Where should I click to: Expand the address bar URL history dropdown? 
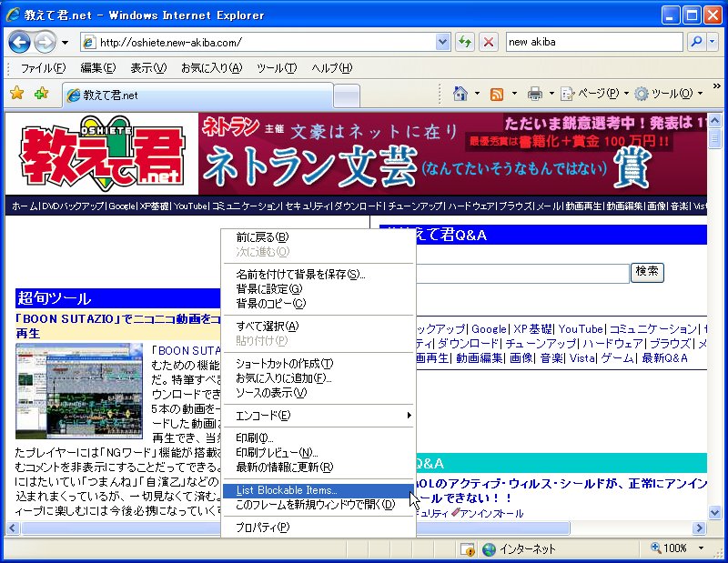443,42
